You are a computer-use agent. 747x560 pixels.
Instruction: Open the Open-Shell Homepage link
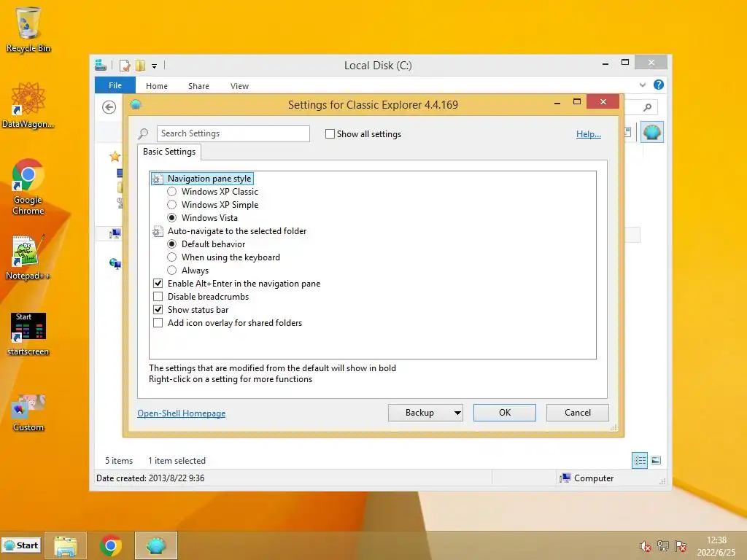click(182, 413)
